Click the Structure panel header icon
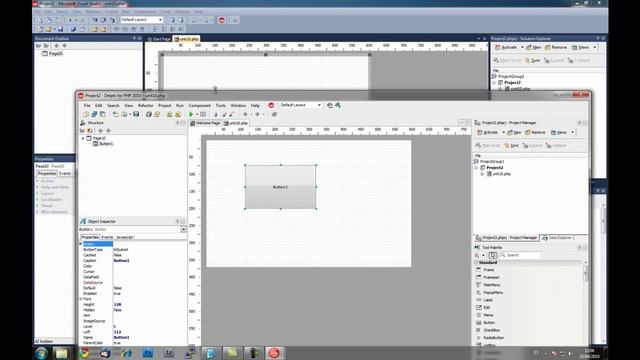Screen dimensions: 640x360 83,123
